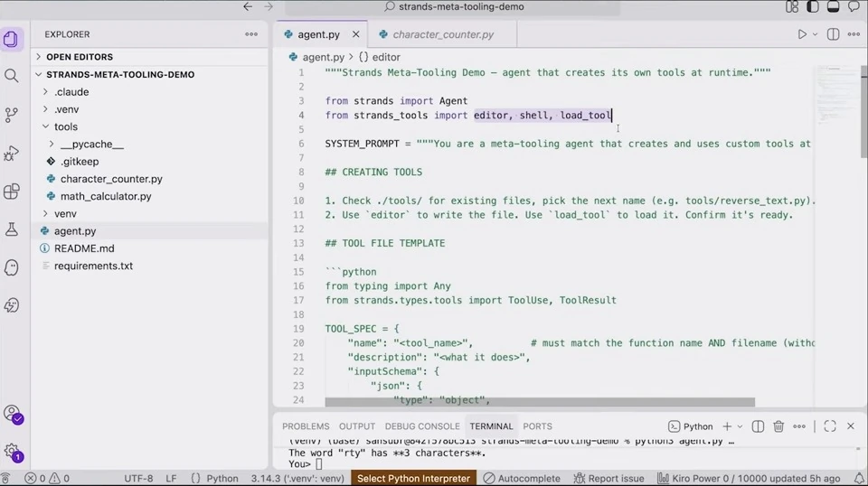Image resolution: width=868 pixels, height=486 pixels.
Task: Open the Manage settings gear
Action: coord(12,452)
